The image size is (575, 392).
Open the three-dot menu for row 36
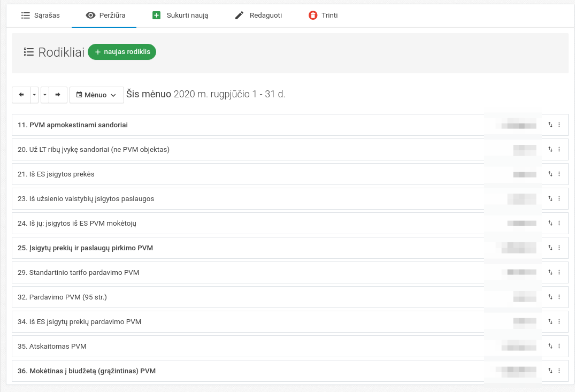point(559,371)
